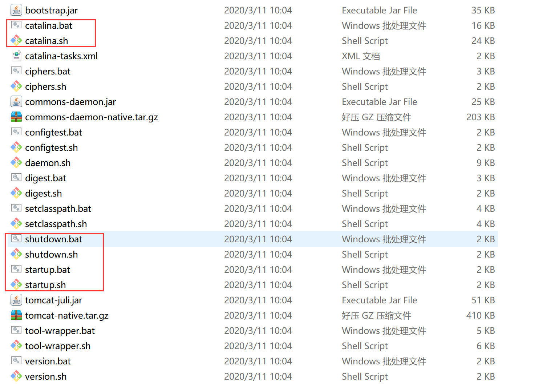
Task: Select the file name digest.sh
Action: click(x=43, y=193)
